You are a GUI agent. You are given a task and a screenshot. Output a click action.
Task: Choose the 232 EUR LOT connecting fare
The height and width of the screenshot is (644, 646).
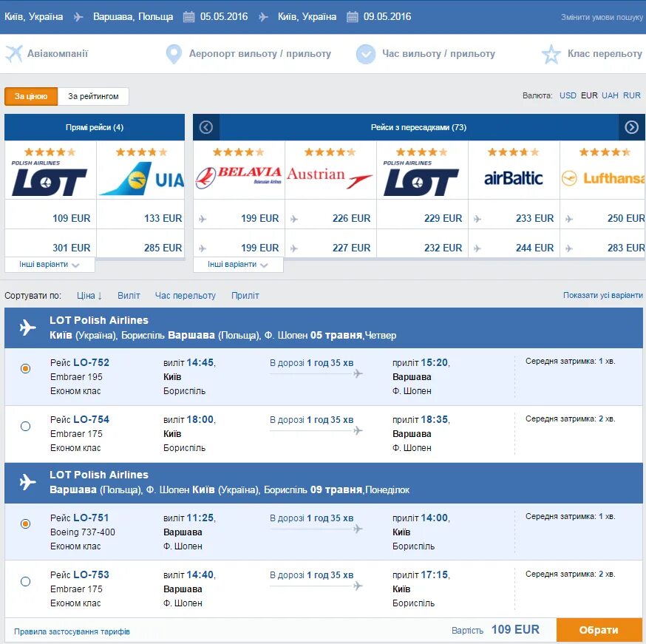[x=443, y=248]
